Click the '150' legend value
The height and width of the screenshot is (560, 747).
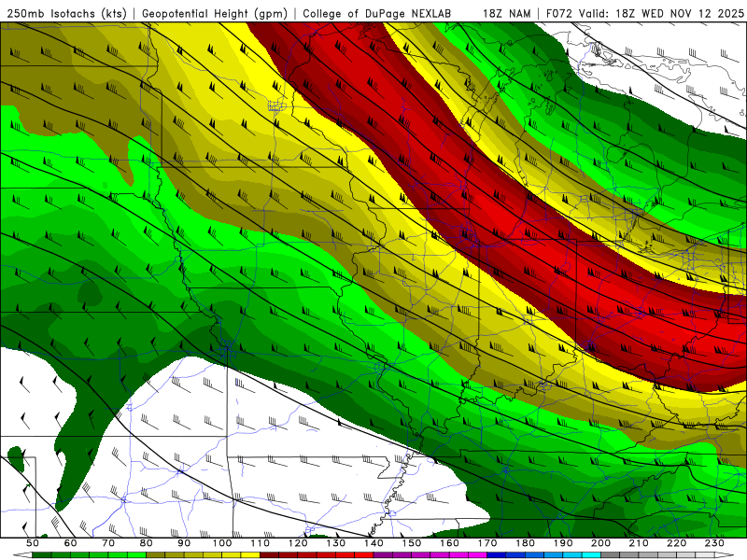(412, 543)
